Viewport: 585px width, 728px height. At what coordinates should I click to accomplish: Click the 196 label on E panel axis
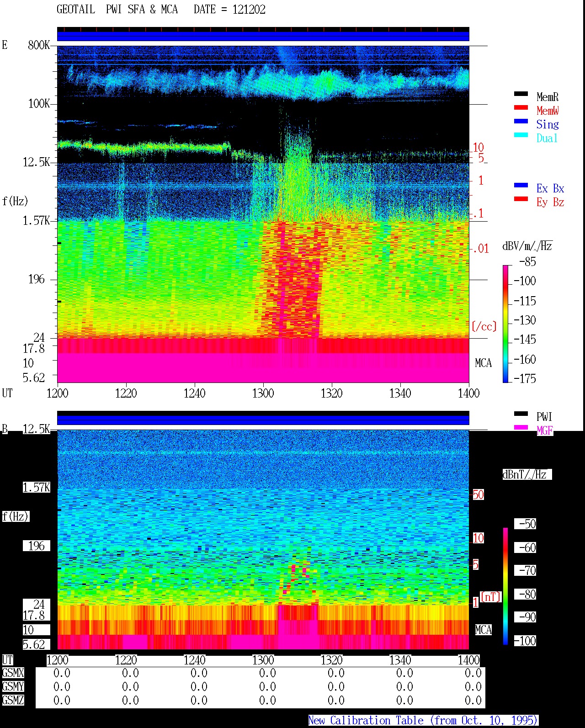pyautogui.click(x=36, y=279)
